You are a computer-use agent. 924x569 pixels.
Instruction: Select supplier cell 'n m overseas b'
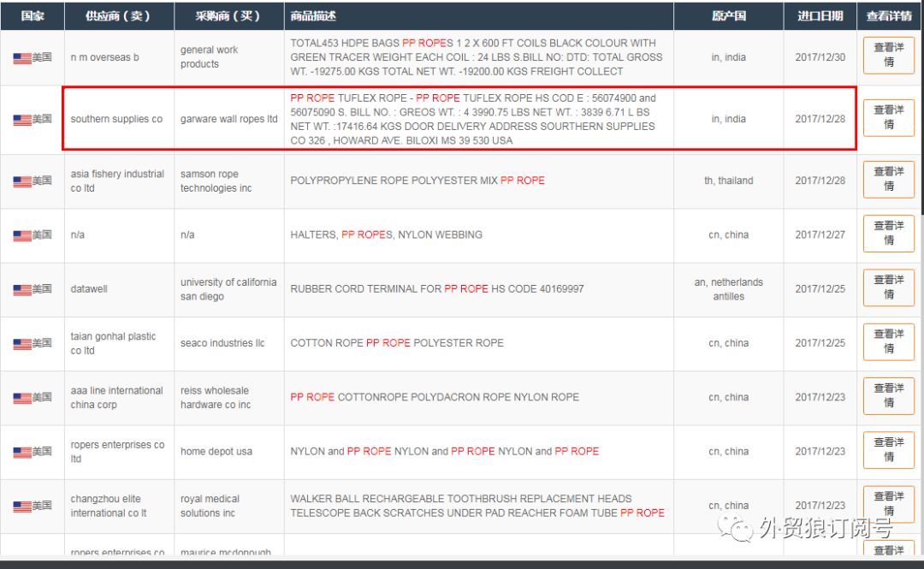[105, 57]
